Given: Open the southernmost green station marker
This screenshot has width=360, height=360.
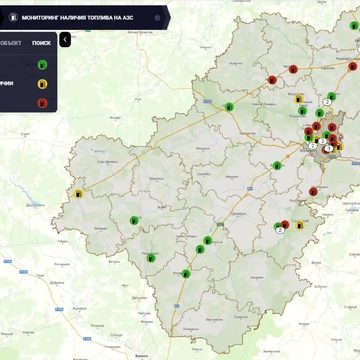Looking at the screenshot, I should 186,274.
